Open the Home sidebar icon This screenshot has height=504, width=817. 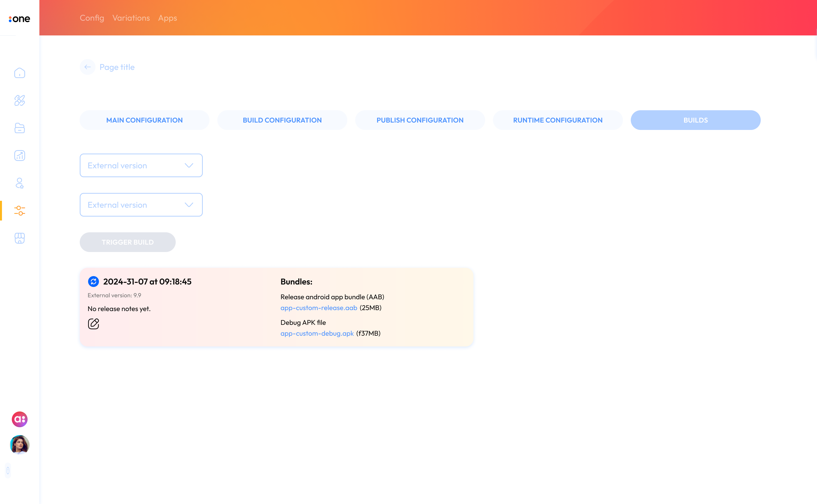point(20,73)
